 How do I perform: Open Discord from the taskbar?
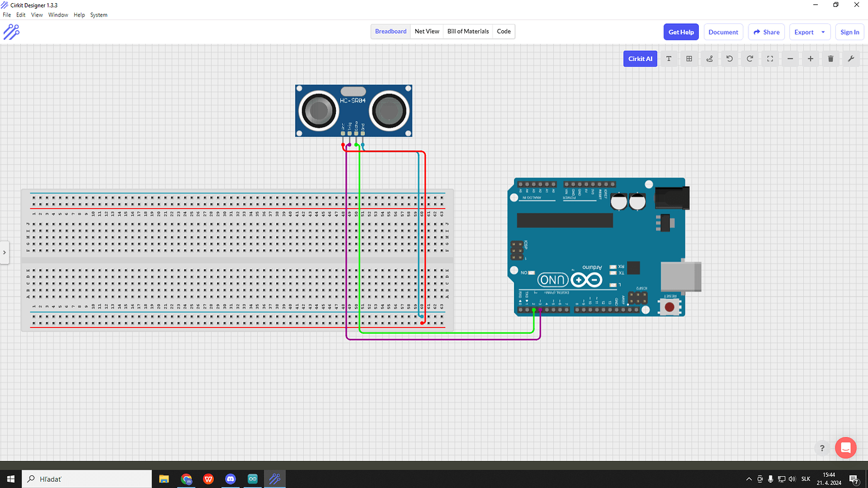[230, 479]
